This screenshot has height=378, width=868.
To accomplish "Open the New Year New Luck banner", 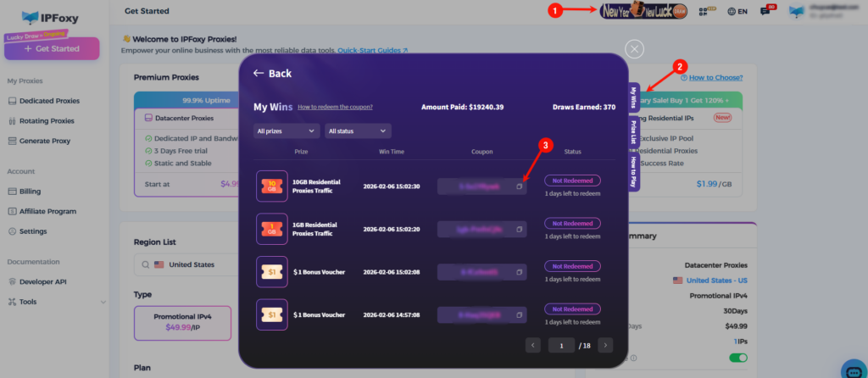I will click(643, 12).
